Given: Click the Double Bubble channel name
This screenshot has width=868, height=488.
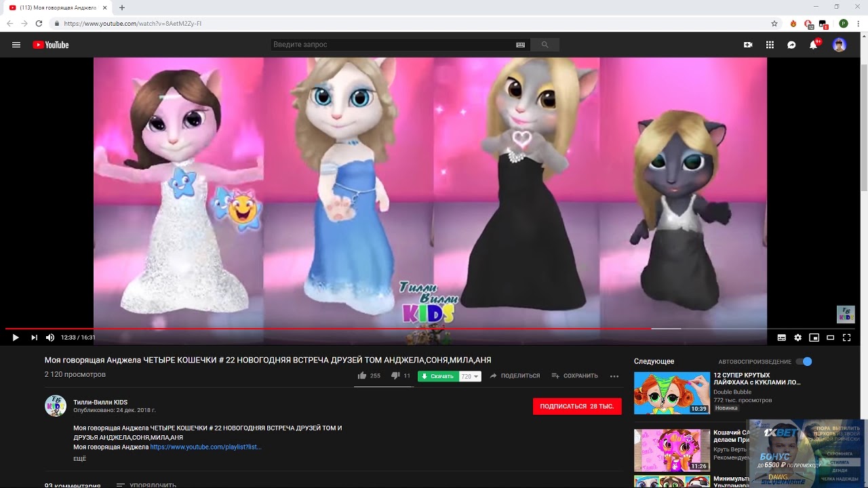Looking at the screenshot, I should (x=732, y=392).
